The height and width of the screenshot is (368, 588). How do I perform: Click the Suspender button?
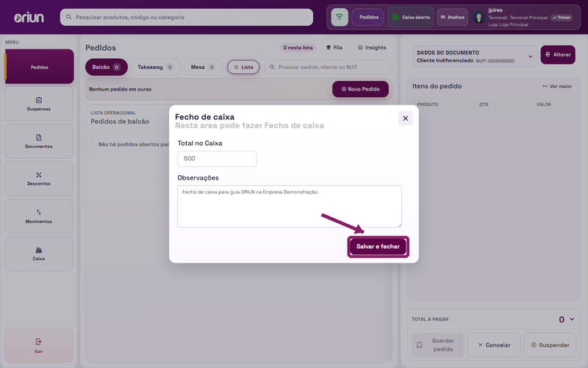click(550, 345)
